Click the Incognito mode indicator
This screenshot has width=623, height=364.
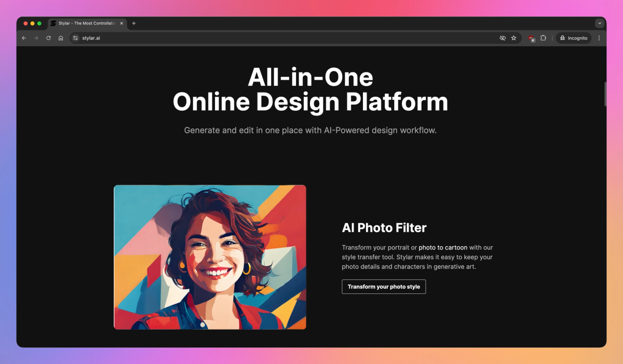[x=573, y=37]
